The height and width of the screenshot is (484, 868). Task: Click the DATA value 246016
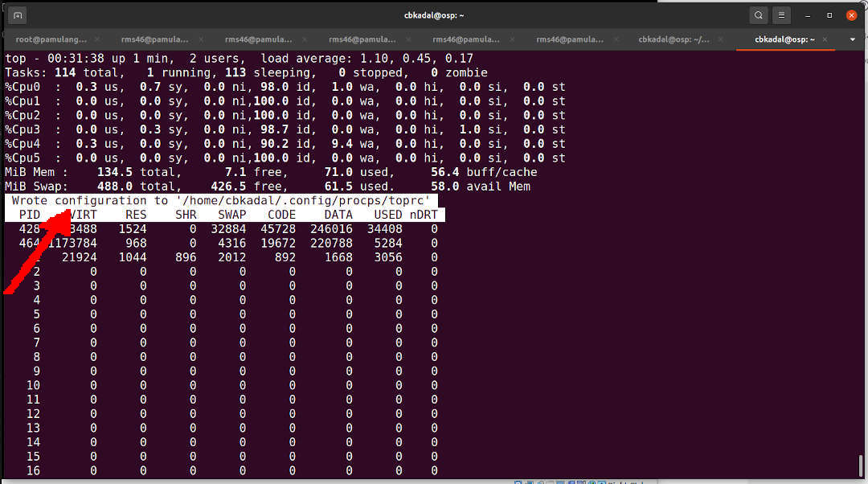pos(331,229)
